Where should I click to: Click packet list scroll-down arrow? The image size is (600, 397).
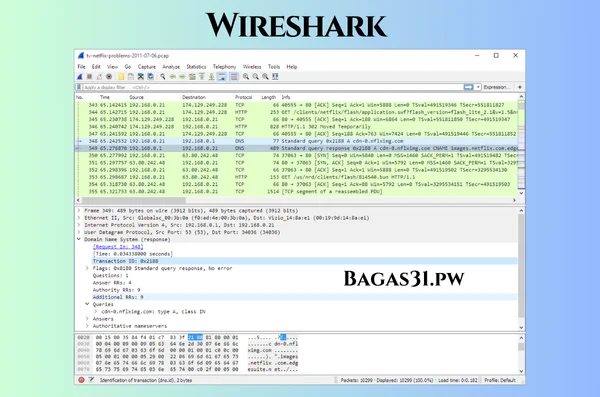[x=521, y=193]
